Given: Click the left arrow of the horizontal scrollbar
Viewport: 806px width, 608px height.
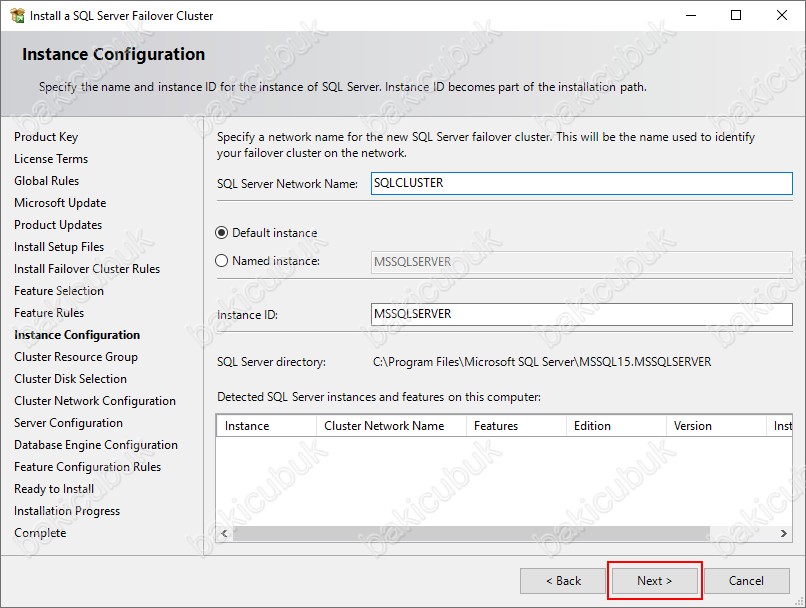Looking at the screenshot, I should [224, 533].
